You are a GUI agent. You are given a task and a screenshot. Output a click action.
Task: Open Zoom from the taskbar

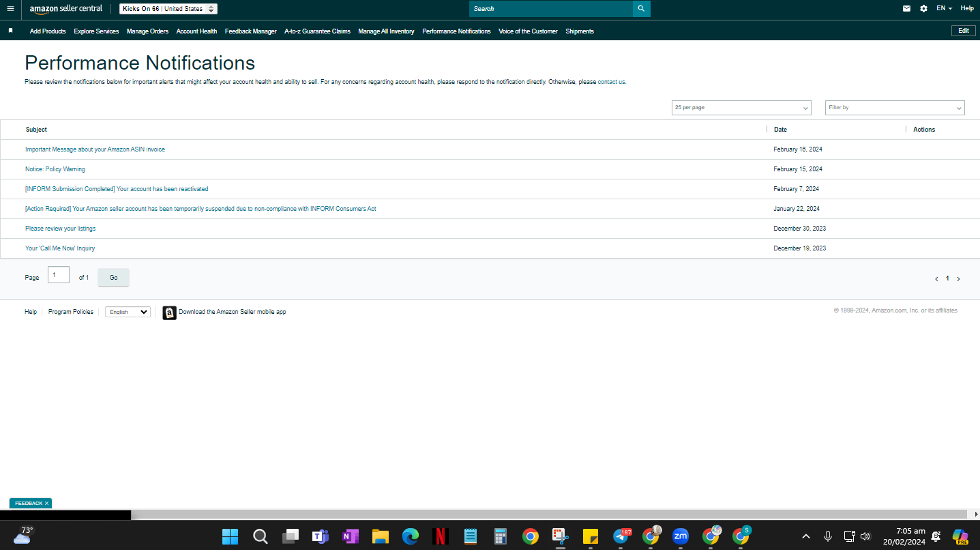pos(681,536)
